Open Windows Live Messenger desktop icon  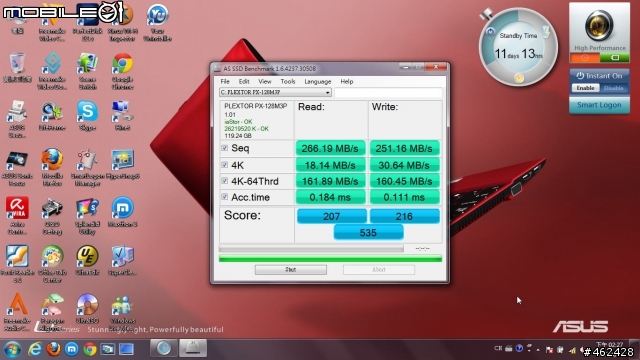click(x=122, y=311)
